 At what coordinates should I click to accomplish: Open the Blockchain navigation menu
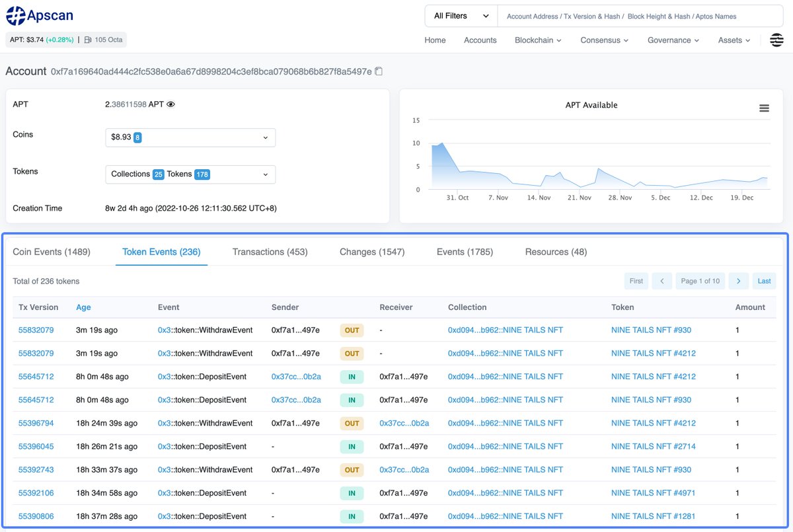click(x=538, y=40)
